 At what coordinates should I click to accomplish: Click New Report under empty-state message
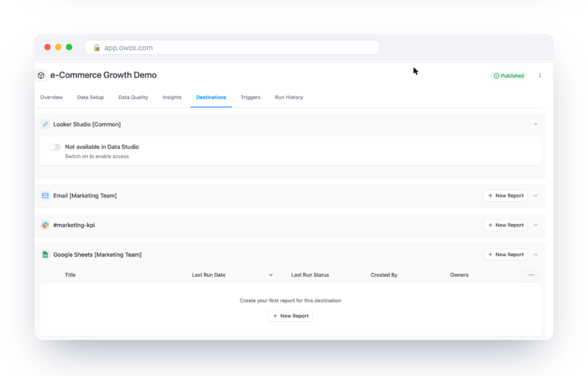291,316
